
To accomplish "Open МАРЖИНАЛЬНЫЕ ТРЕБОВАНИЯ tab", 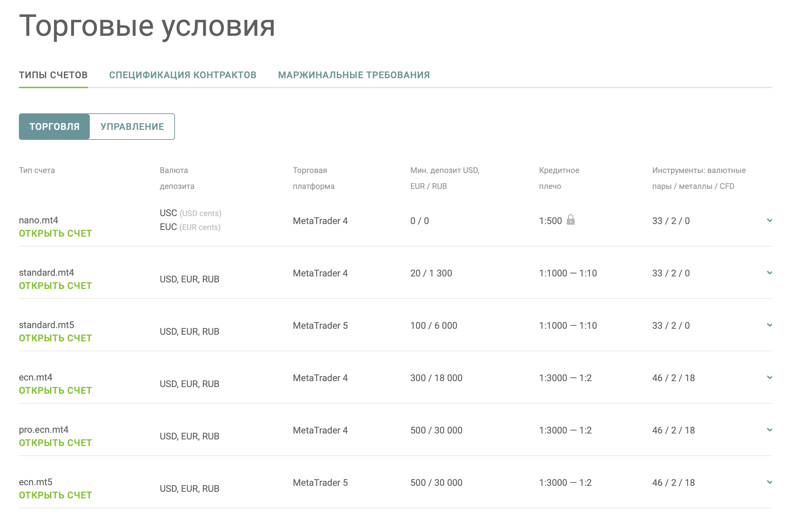I will (354, 75).
